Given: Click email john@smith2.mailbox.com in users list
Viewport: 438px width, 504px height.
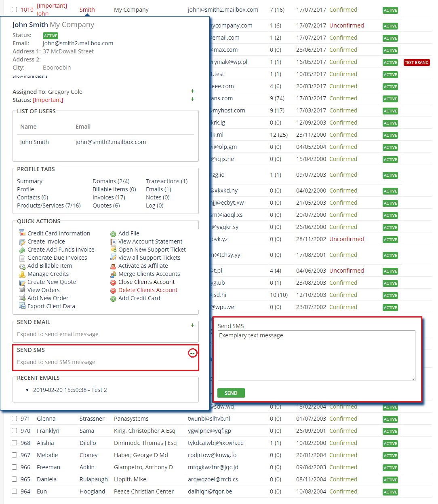Looking at the screenshot, I should click(111, 142).
